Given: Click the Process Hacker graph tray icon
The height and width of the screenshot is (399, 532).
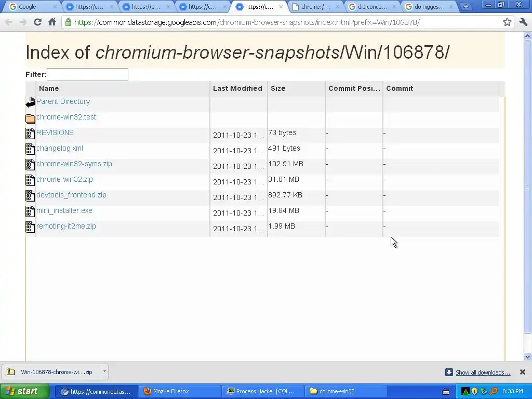Looking at the screenshot, I should pos(465,392).
